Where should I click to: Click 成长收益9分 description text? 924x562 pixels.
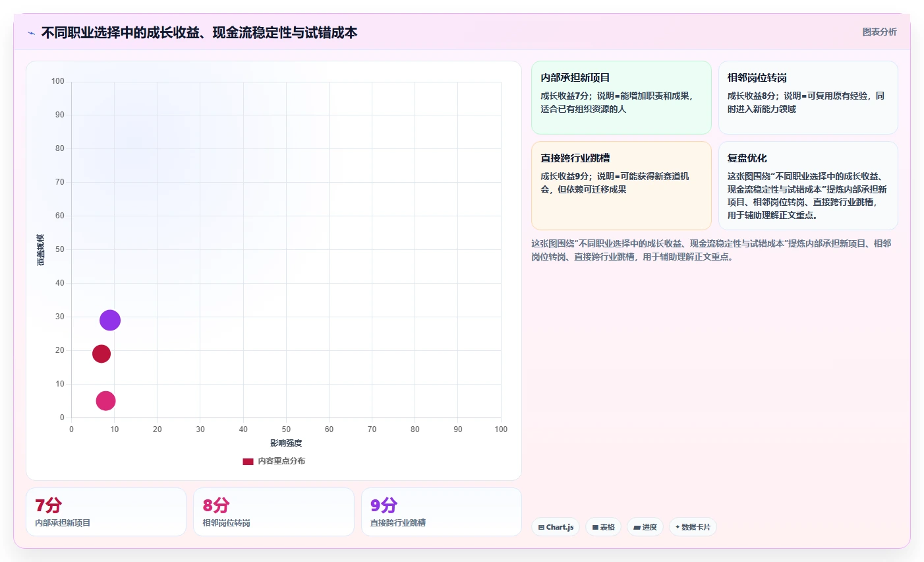[x=615, y=183]
